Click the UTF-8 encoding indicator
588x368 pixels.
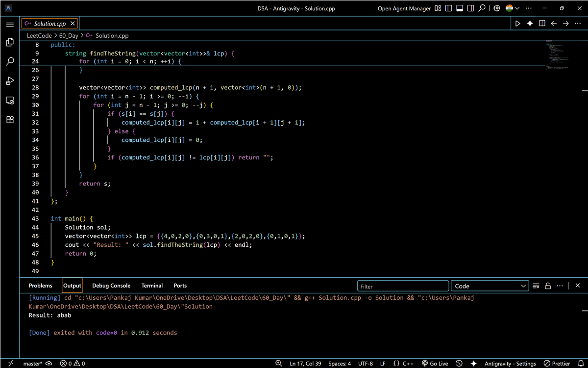[x=366, y=364]
